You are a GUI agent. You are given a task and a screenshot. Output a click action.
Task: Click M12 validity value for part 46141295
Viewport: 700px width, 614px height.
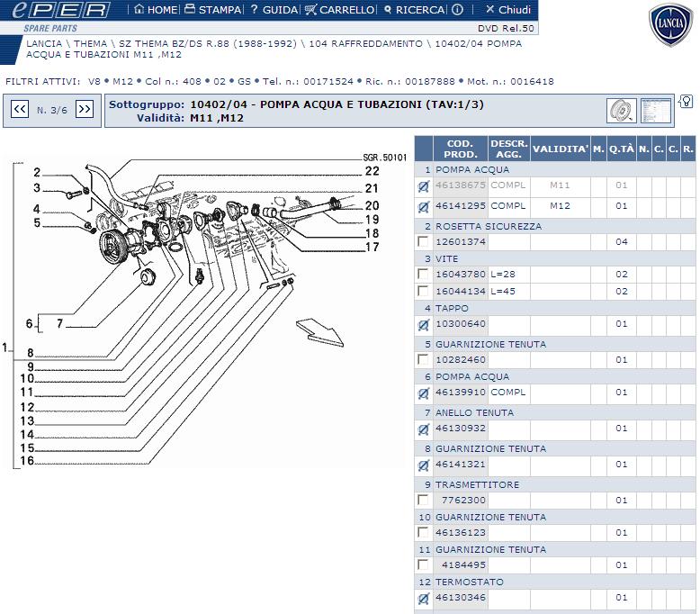pyautogui.click(x=560, y=206)
